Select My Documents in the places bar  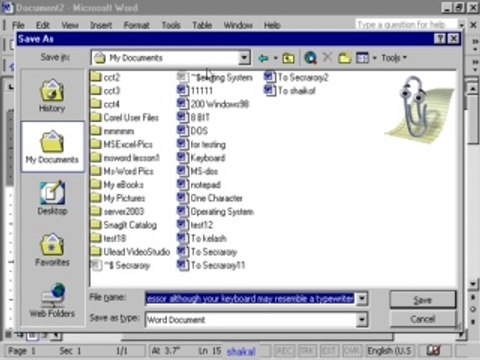coord(52,147)
